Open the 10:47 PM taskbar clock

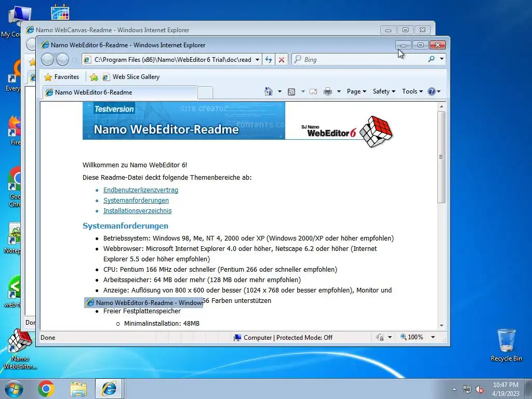coord(506,389)
